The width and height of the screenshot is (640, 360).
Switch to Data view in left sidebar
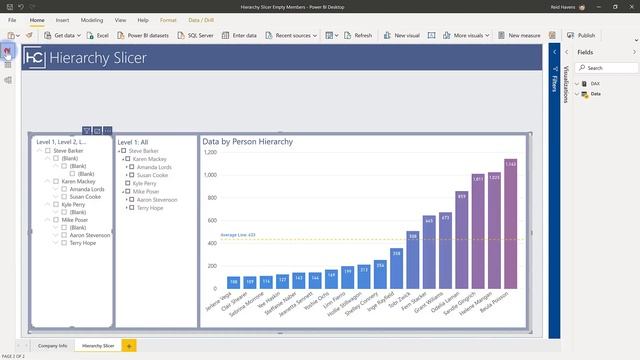[8, 65]
